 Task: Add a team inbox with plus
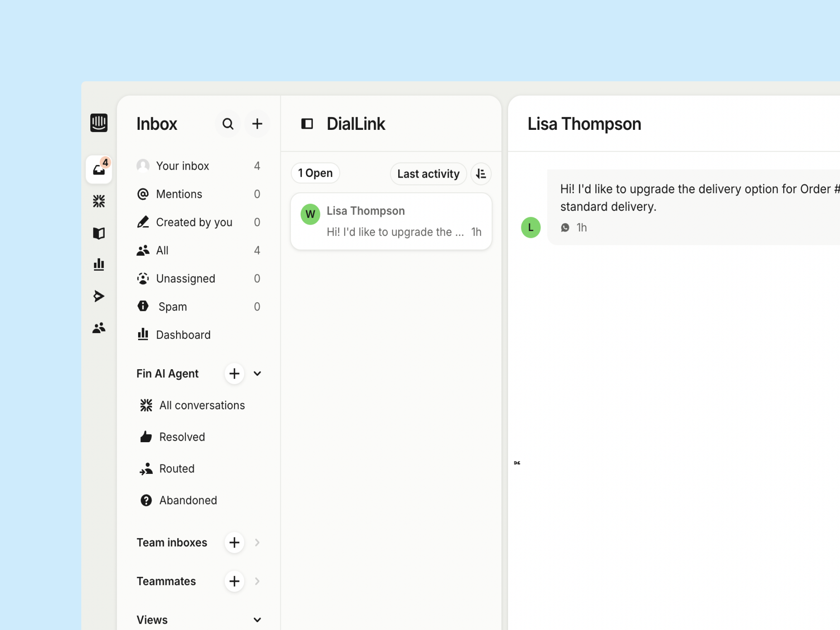(x=234, y=543)
